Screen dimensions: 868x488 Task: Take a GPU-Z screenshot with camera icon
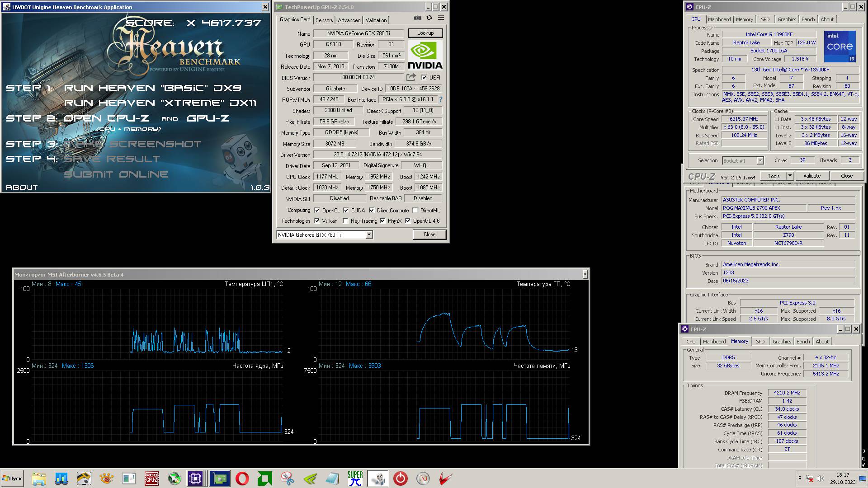(418, 18)
